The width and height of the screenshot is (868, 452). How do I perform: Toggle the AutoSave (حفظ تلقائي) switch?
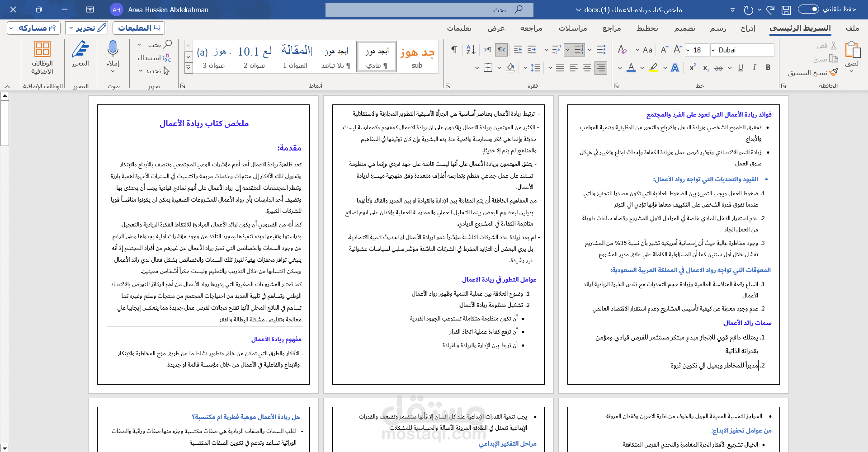(808, 9)
